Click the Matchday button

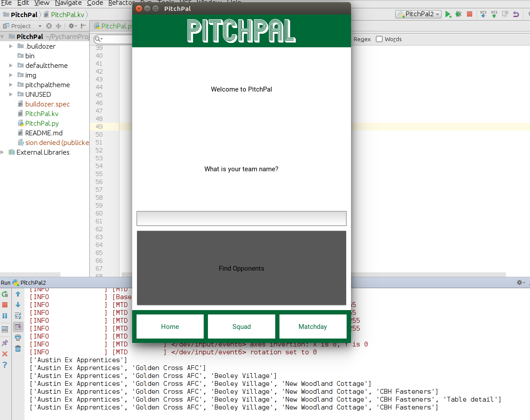[x=312, y=327]
